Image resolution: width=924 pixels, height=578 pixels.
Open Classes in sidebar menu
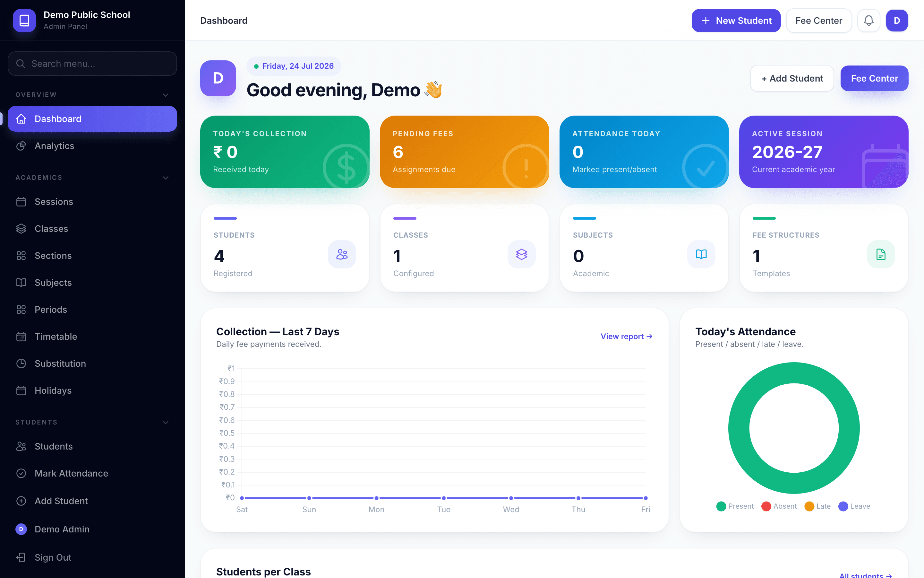pyautogui.click(x=92, y=229)
